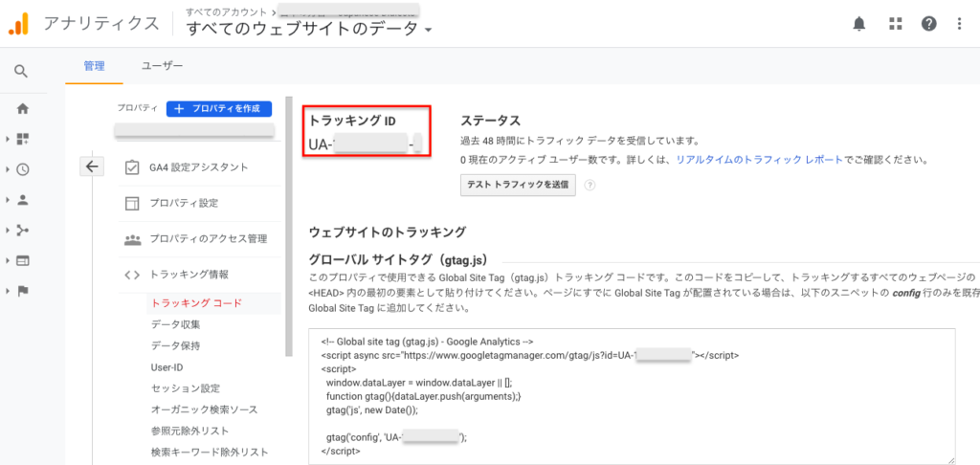
Task: Expand the Realtime sidebar arrow
Action: click(7, 169)
